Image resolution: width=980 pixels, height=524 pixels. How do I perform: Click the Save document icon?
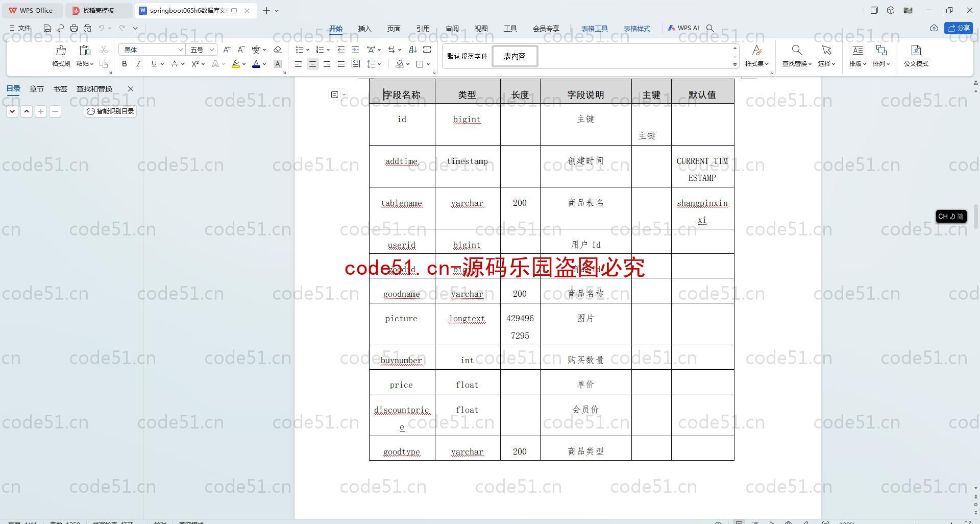[x=47, y=28]
